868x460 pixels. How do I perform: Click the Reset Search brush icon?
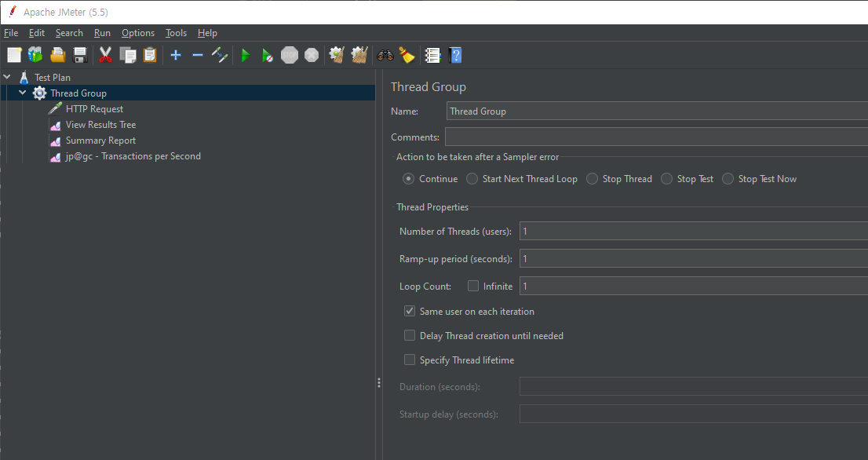point(407,55)
